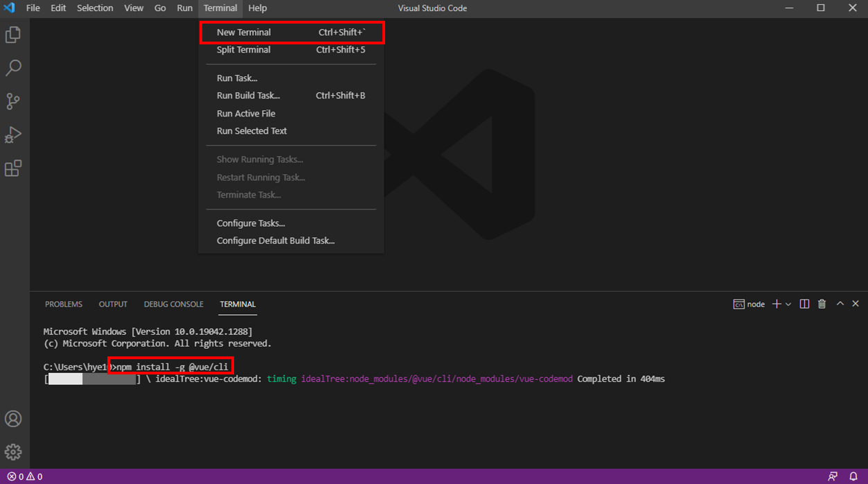The image size is (868, 484).
Task: Open the Edit menu
Action: pos(58,8)
